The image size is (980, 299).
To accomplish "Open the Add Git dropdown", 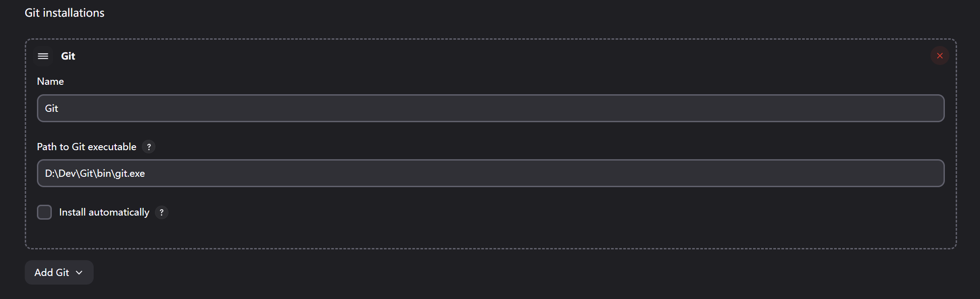I will (59, 272).
